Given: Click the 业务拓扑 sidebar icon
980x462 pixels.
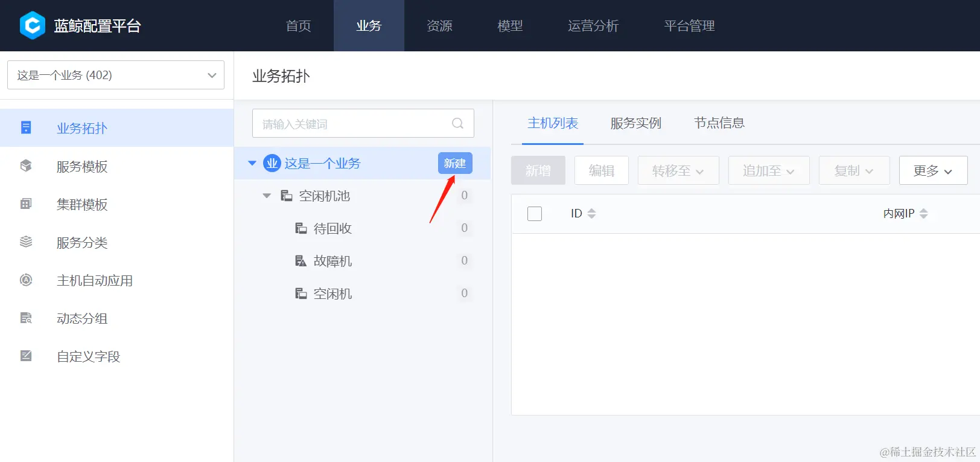Looking at the screenshot, I should click(26, 127).
